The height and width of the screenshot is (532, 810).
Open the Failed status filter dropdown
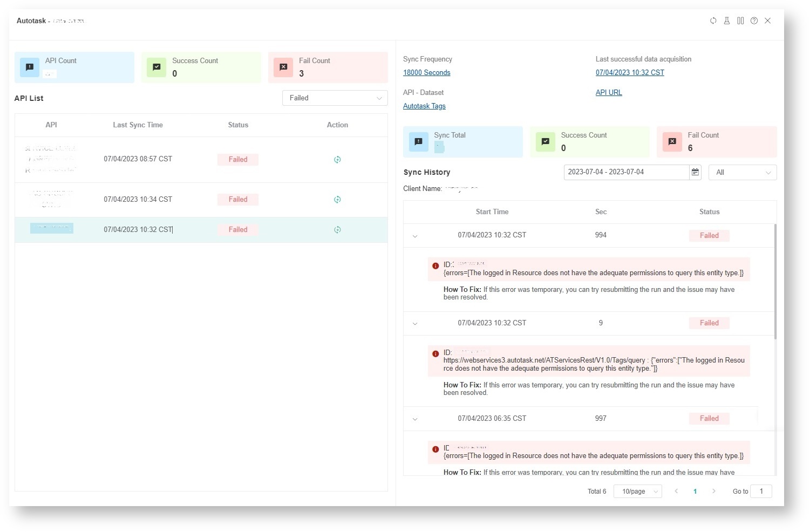pos(335,98)
